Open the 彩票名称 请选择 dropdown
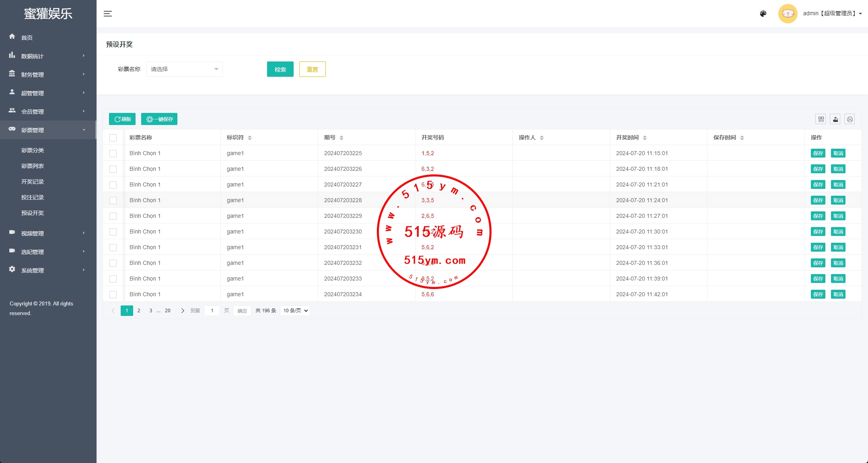 pyautogui.click(x=184, y=69)
